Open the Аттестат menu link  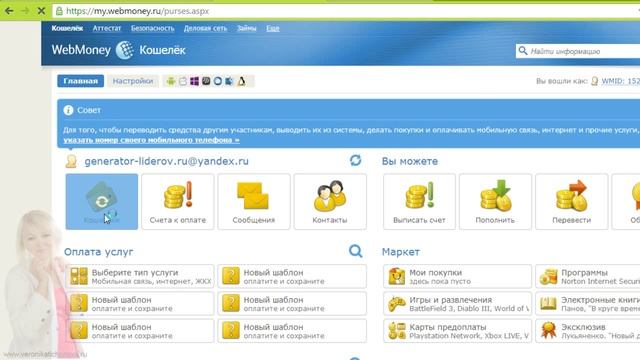pos(107,28)
